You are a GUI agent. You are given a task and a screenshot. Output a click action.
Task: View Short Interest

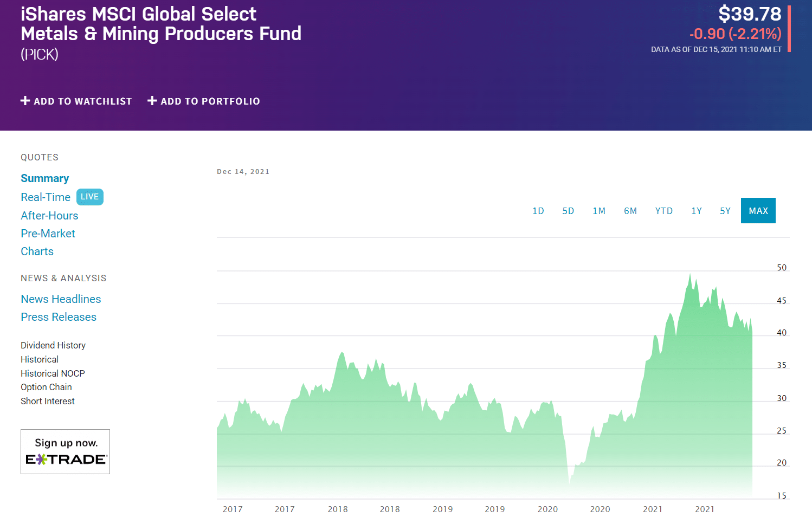click(48, 401)
